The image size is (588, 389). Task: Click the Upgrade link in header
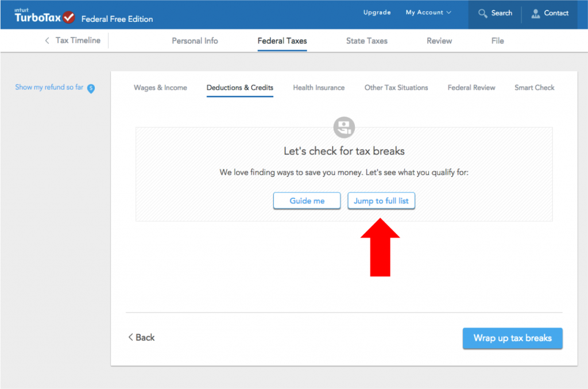[x=377, y=13]
